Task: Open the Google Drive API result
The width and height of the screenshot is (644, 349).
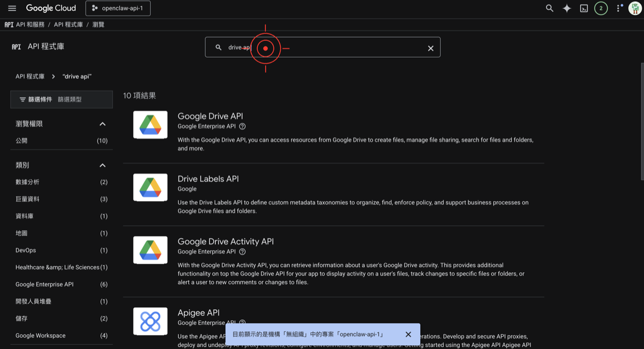Action: (210, 116)
